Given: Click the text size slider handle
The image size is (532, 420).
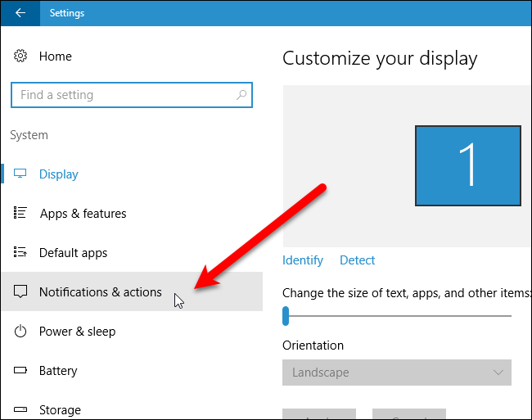Looking at the screenshot, I should click(286, 316).
